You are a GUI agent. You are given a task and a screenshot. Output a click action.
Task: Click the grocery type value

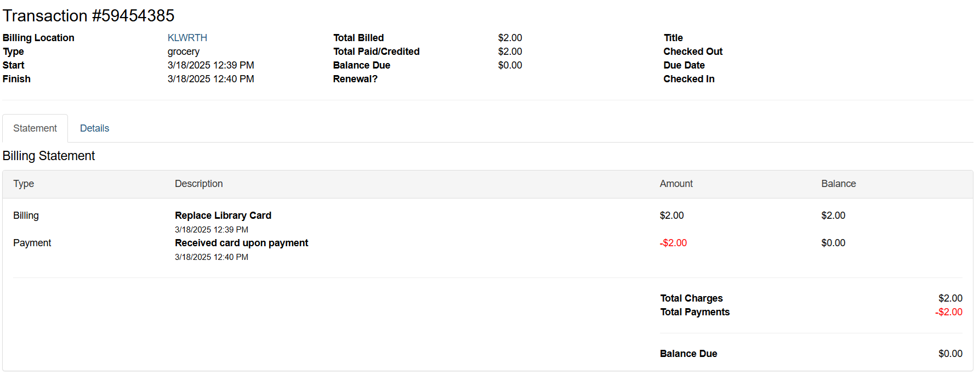[184, 52]
